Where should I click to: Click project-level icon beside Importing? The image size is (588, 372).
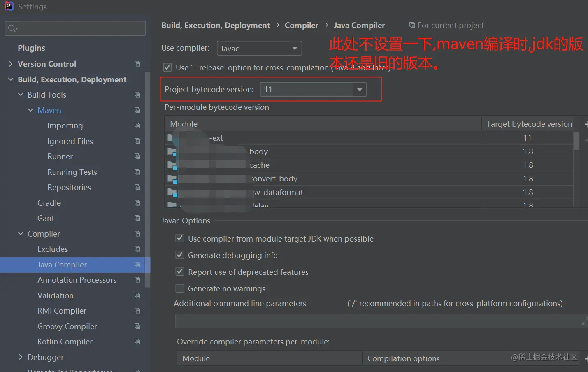coord(137,126)
